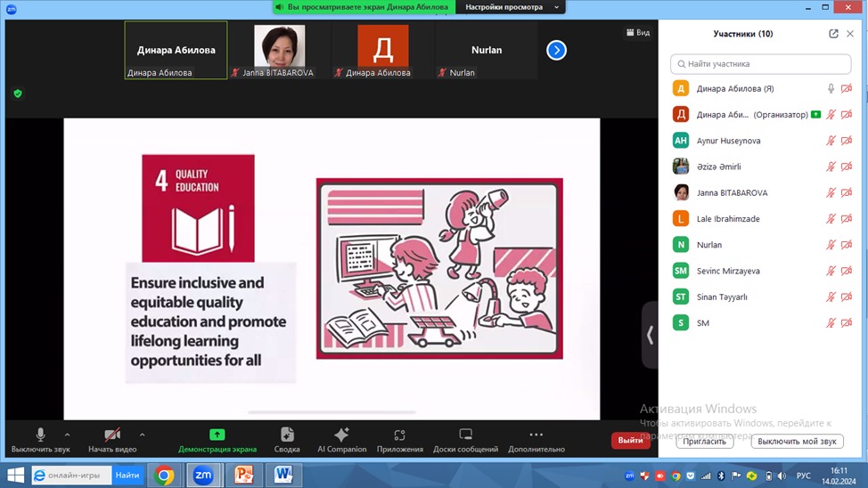Click Выключить мой звук button
This screenshot has width=868, height=488.
click(797, 442)
